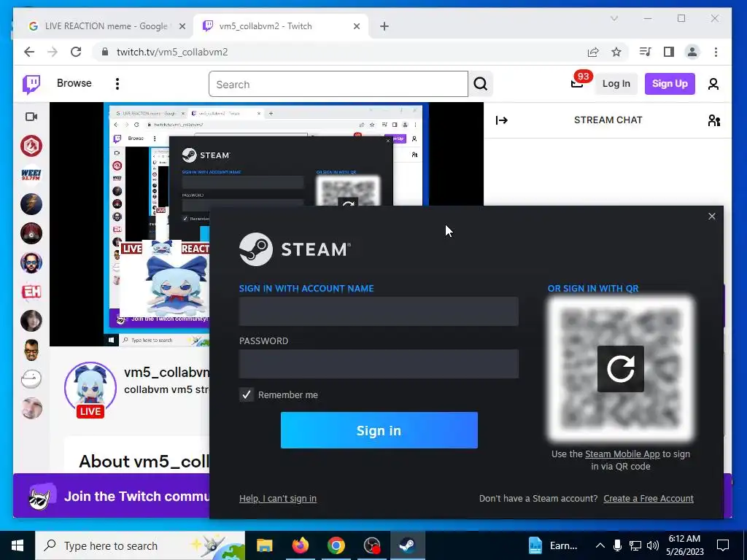Image resolution: width=747 pixels, height=560 pixels.
Task: Click the followed channels camera icon in sidebar
Action: (x=31, y=117)
